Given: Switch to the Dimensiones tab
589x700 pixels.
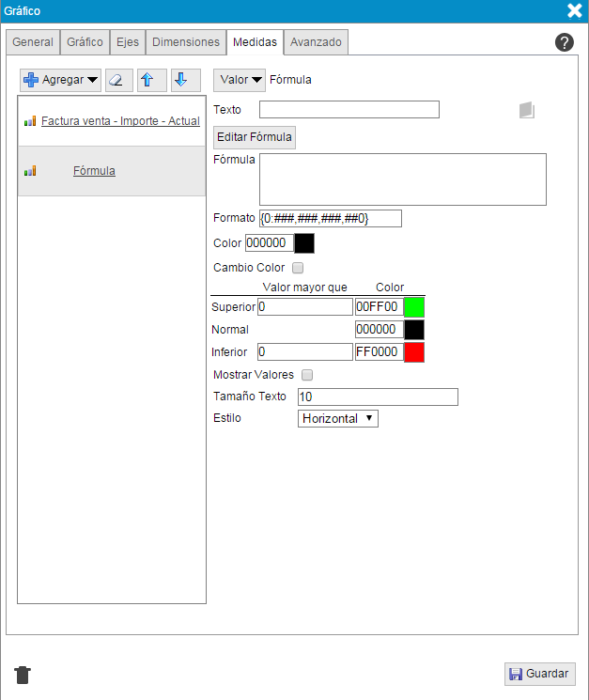Looking at the screenshot, I should [186, 42].
